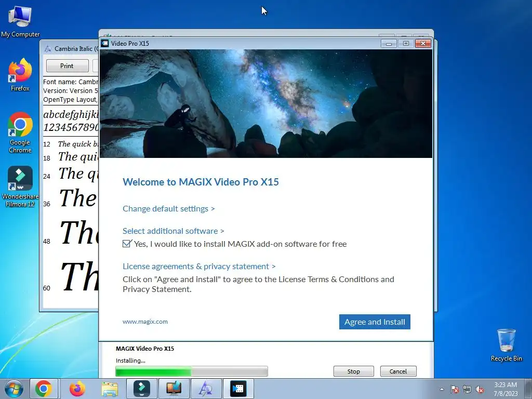The image size is (532, 399).
Task: Switch to Filmora taskbar button
Action: pos(142,389)
